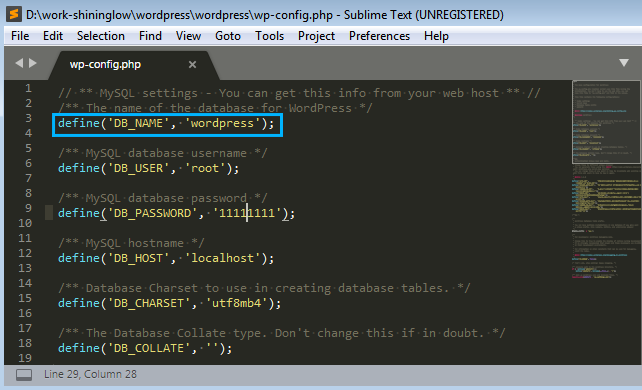The height and width of the screenshot is (390, 642).
Task: Click the Line 29, Column 28 status text
Action: (x=90, y=374)
